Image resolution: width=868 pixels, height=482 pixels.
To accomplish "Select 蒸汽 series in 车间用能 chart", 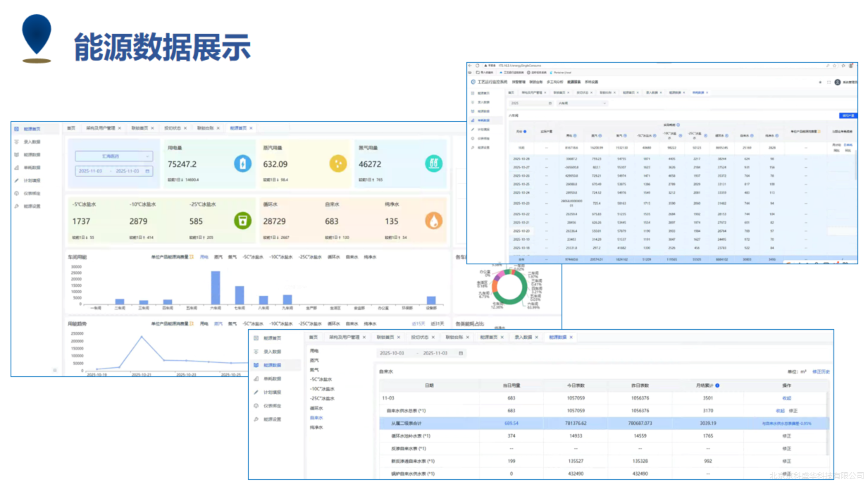I will (x=217, y=257).
